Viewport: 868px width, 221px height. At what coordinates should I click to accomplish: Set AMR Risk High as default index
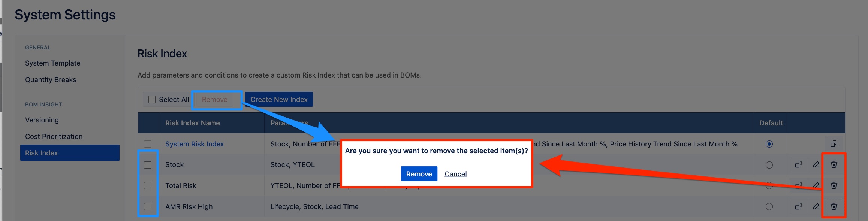tap(769, 206)
